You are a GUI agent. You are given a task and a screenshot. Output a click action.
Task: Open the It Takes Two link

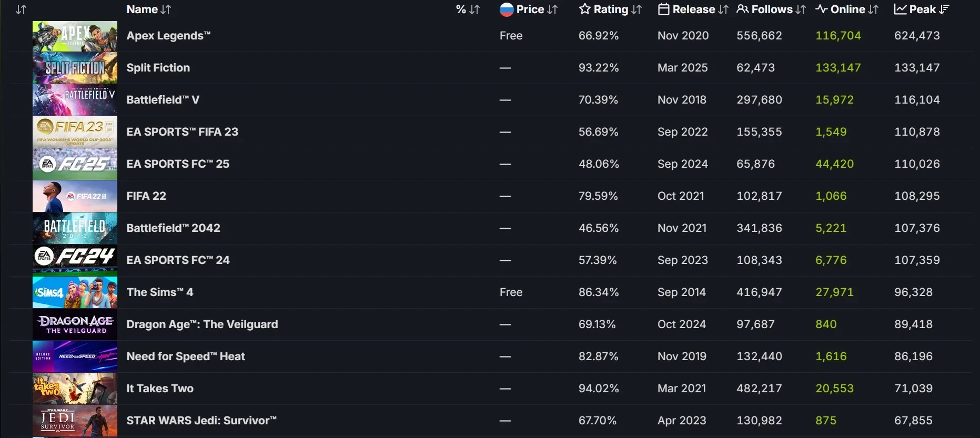tap(160, 389)
